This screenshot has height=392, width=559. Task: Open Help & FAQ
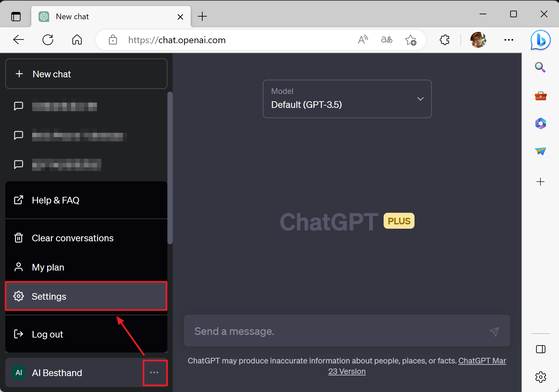86,200
